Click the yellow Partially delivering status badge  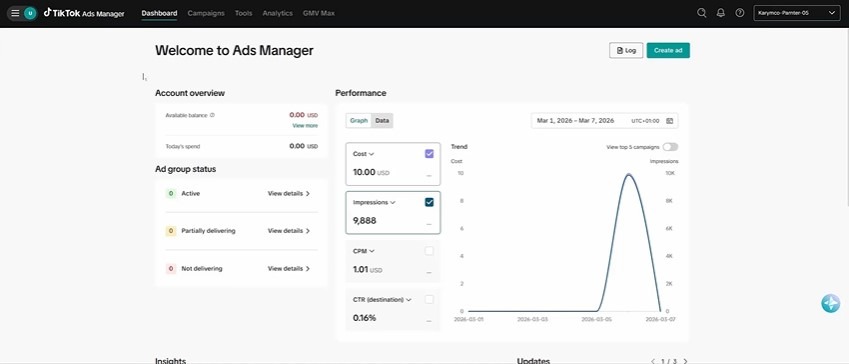(171, 231)
